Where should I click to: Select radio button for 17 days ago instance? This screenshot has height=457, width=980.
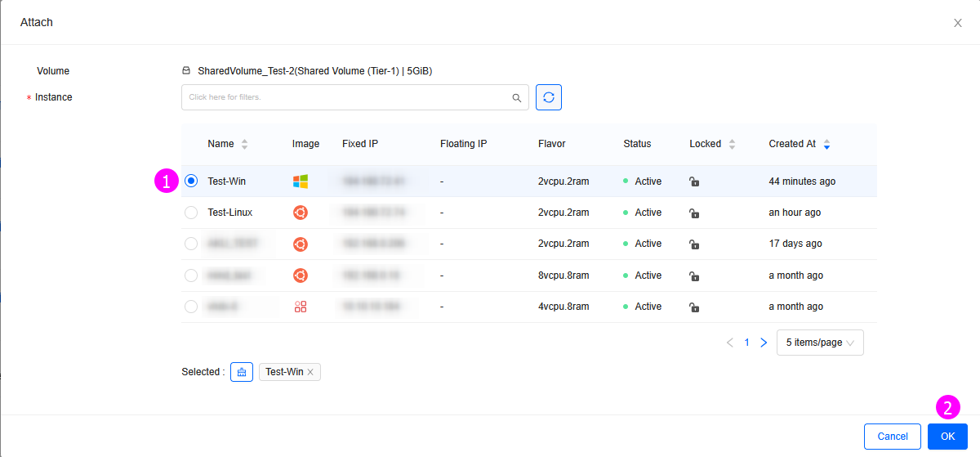coord(191,244)
